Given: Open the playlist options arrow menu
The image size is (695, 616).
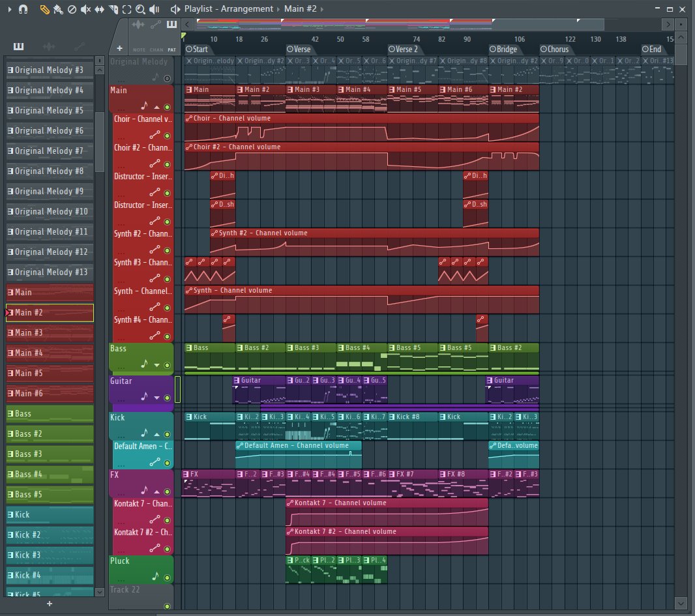Looking at the screenshot, I should click(9, 9).
